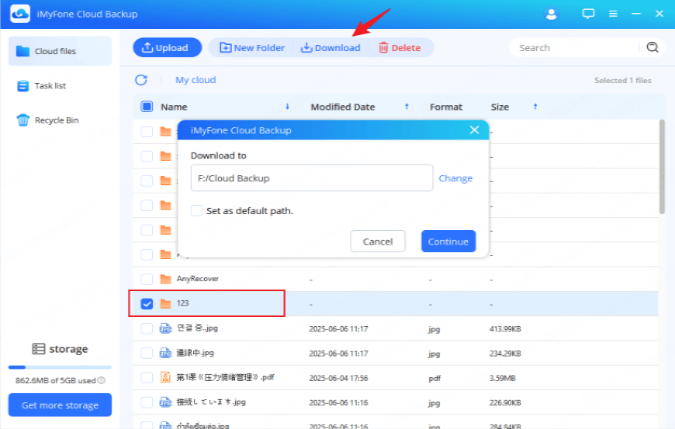Click the iMyFone Cloud Backup logo
This screenshot has width=675, height=429.
[x=20, y=14]
